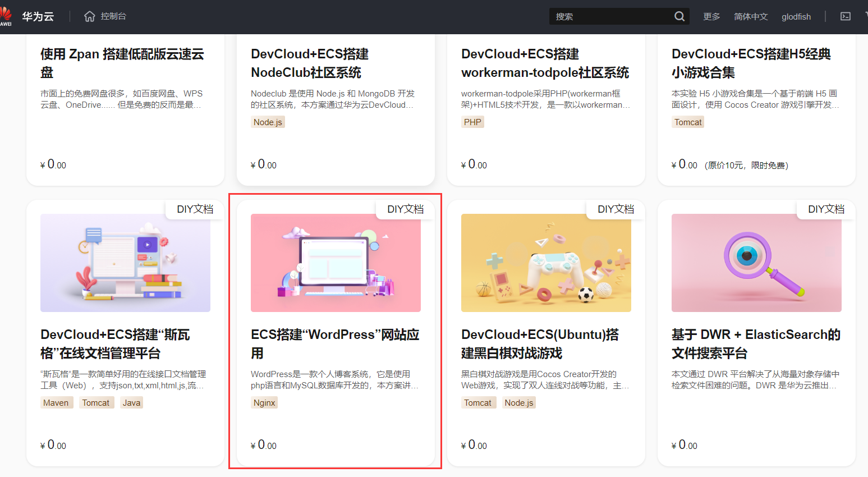Click the 控制台 link in the header
Viewport: 868px width, 477px height.
click(x=112, y=16)
